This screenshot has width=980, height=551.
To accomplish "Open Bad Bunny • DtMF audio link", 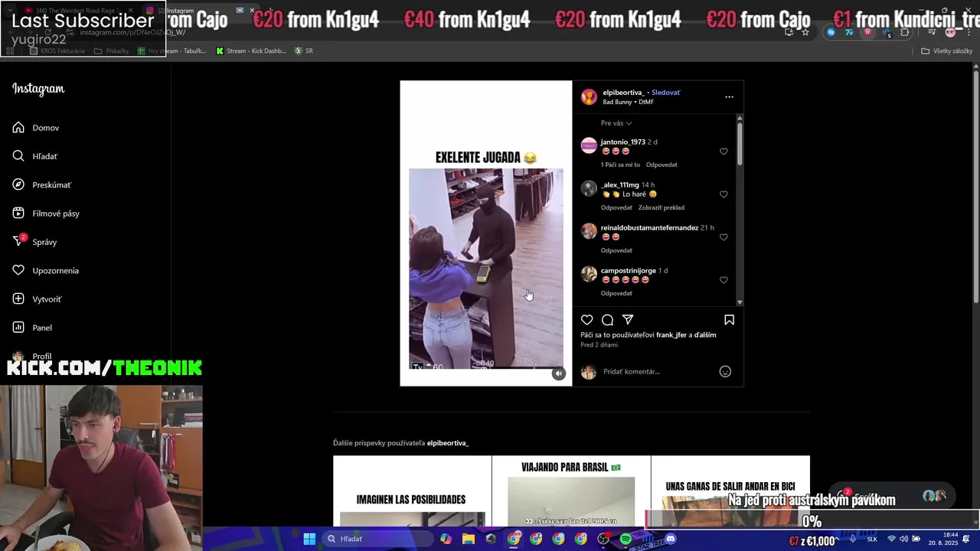I will (628, 102).
